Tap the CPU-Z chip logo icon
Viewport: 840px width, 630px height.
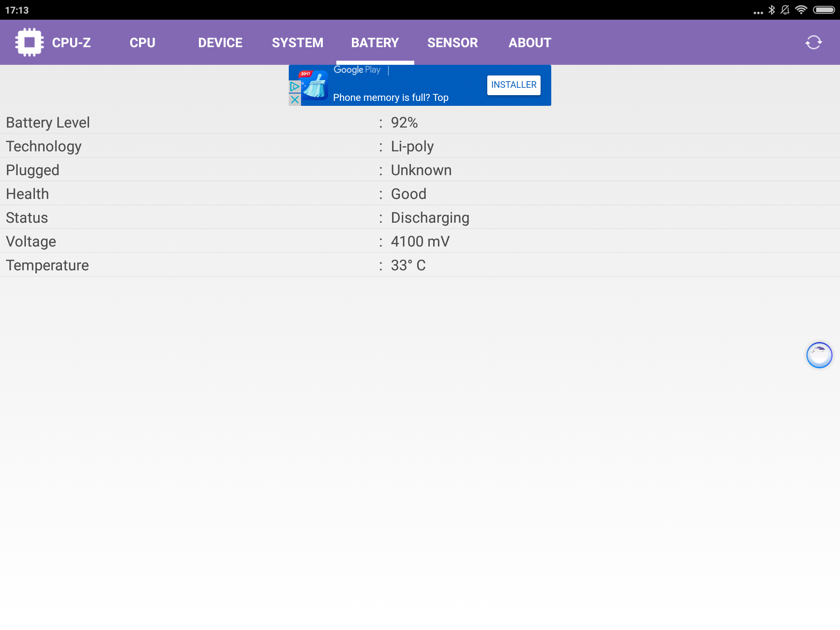[x=29, y=42]
